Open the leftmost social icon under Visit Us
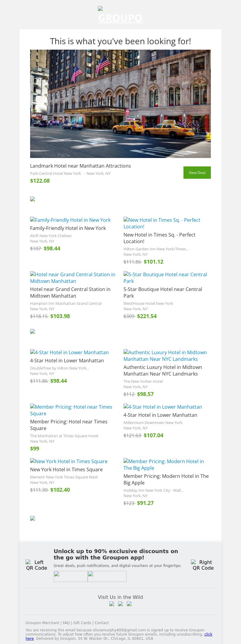This screenshot has width=241, height=644. point(112,604)
